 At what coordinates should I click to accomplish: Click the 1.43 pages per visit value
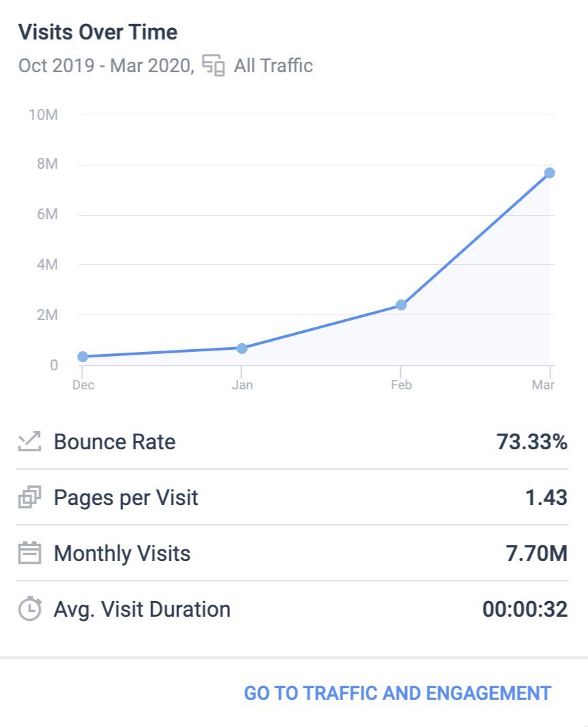tap(546, 498)
